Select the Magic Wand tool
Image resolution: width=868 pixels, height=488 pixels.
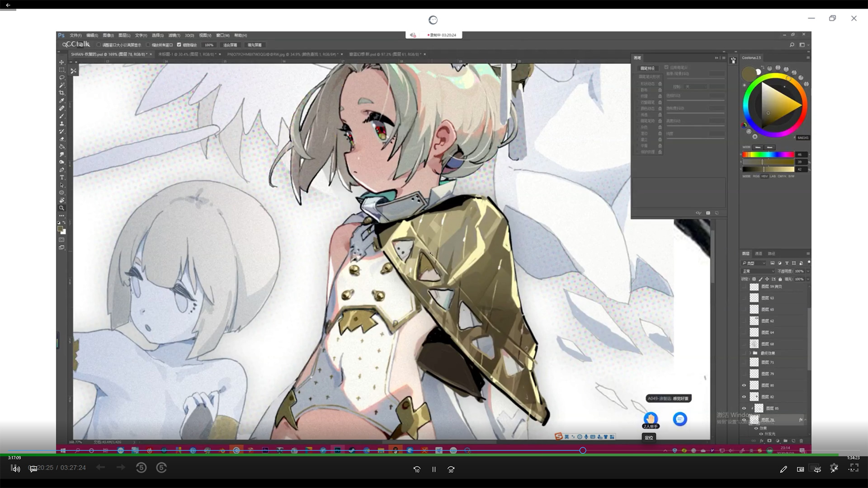tap(62, 85)
